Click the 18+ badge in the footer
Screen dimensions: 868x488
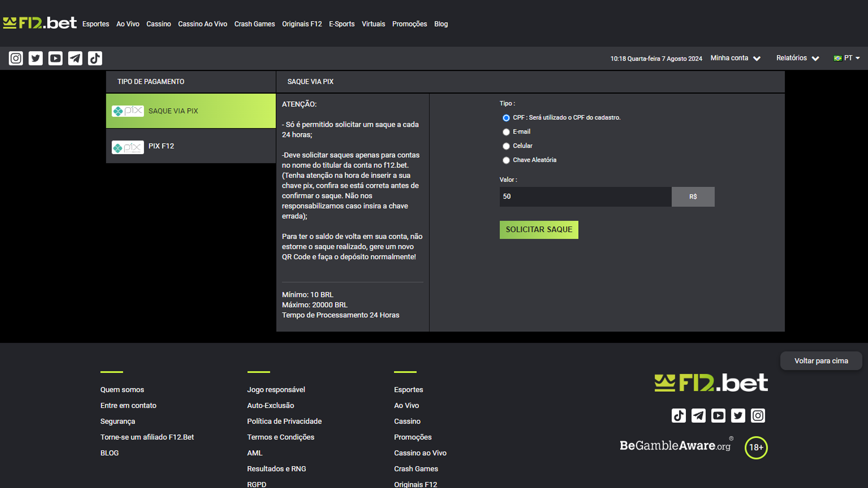click(x=756, y=447)
